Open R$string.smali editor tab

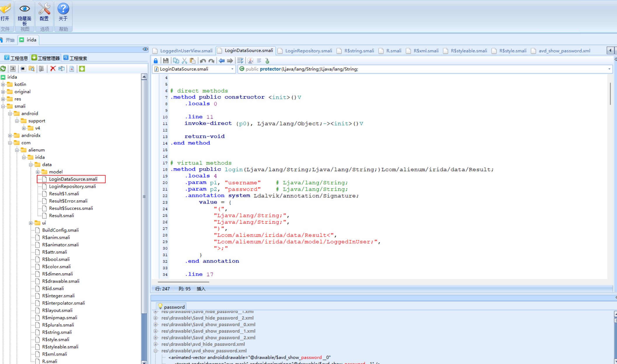(355, 51)
